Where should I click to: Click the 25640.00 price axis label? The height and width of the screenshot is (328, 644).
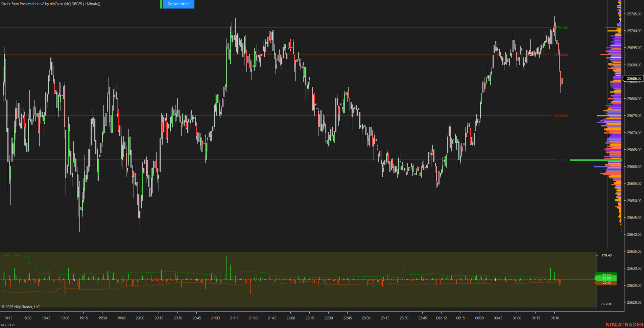(634, 235)
